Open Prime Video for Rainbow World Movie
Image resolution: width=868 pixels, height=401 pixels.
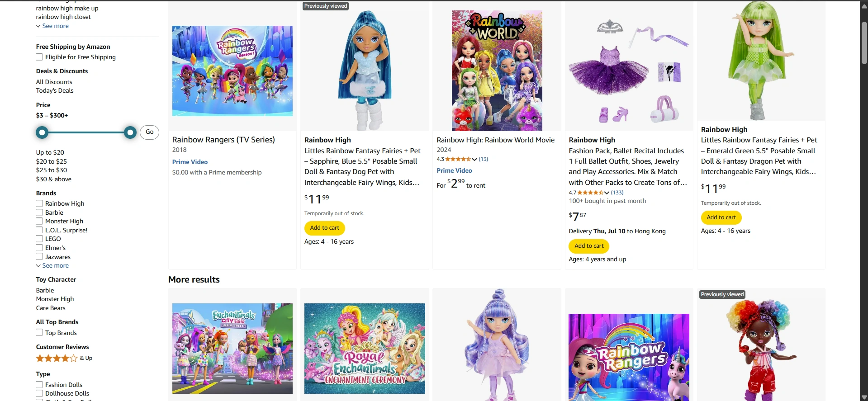454,170
